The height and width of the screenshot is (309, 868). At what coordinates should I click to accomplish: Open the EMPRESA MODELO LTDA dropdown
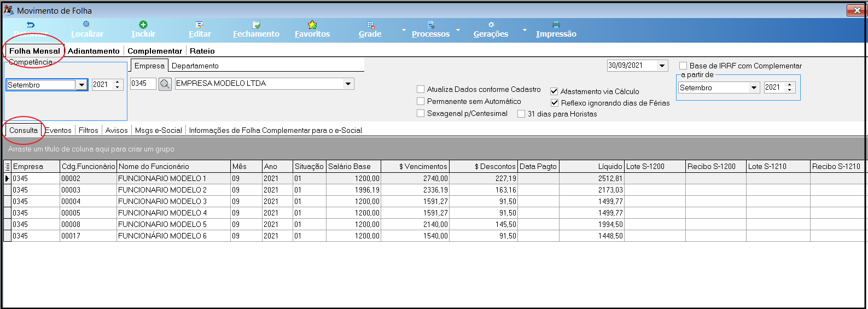348,84
